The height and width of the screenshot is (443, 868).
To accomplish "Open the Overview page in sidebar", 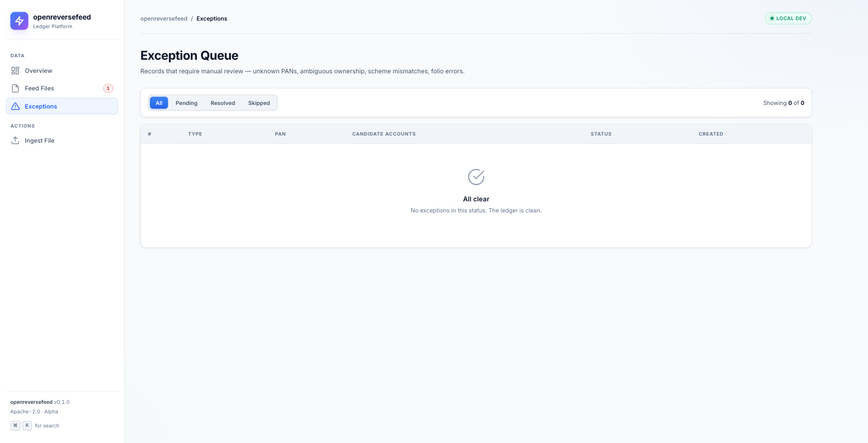I will (x=62, y=71).
